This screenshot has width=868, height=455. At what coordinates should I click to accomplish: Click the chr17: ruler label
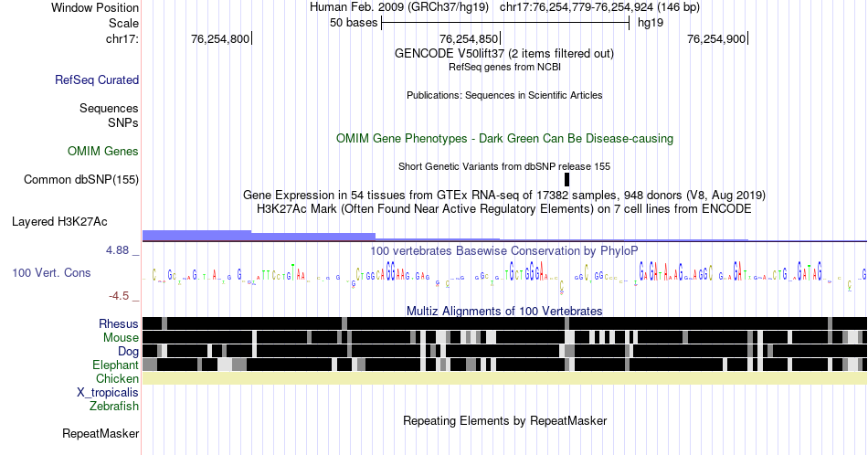point(122,38)
